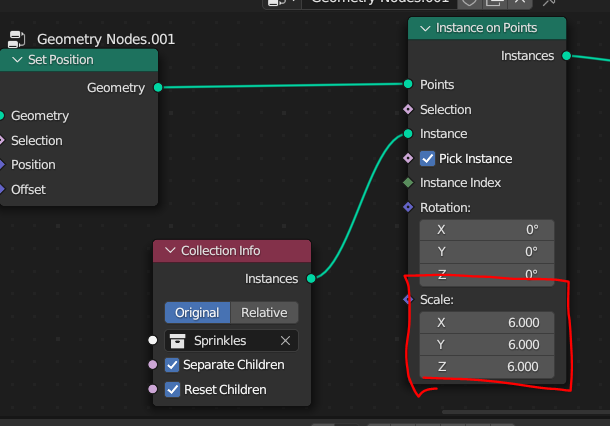This screenshot has width=610, height=426.
Task: Click the Geometry output socket of Set Position
Action: pos(158,88)
